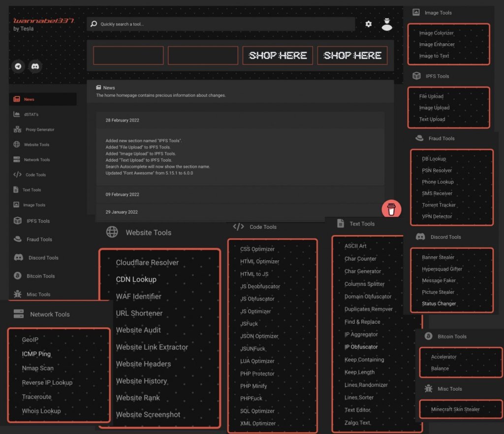Viewport: 504px width, 434px height.
Task: Open the JSON Optimizer tool
Action: pyautogui.click(x=259, y=336)
